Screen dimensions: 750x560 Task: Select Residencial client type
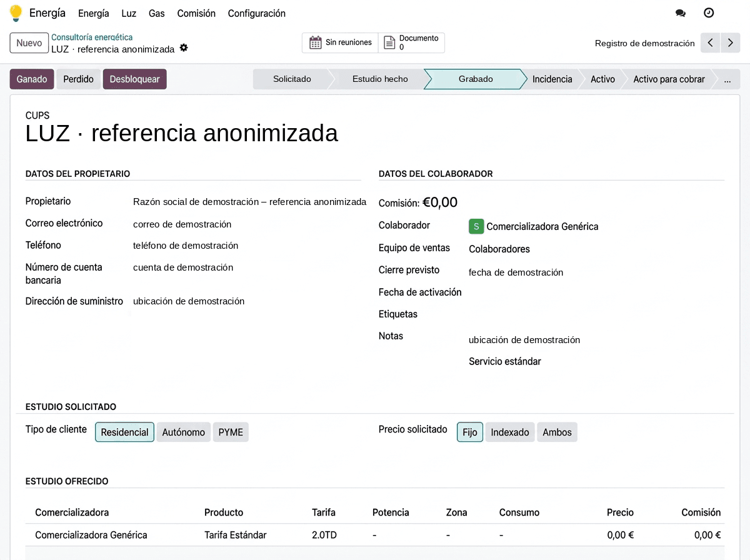tap(124, 432)
